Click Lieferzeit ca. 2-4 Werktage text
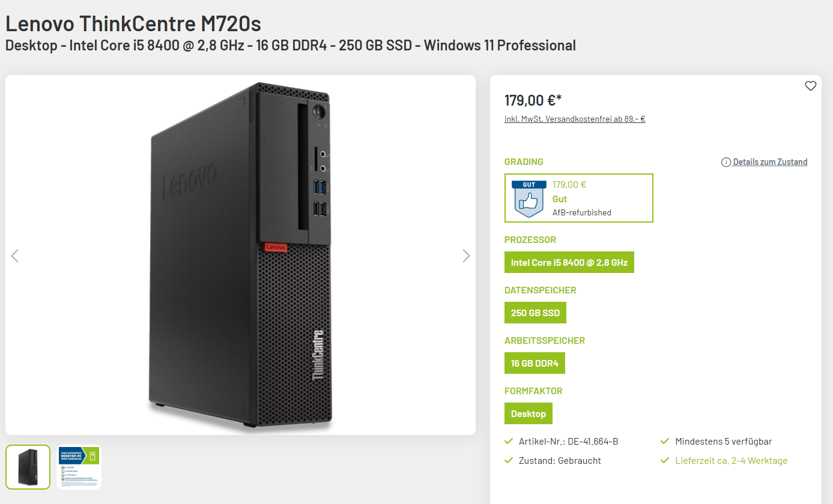This screenshot has height=504, width=833. click(x=731, y=461)
